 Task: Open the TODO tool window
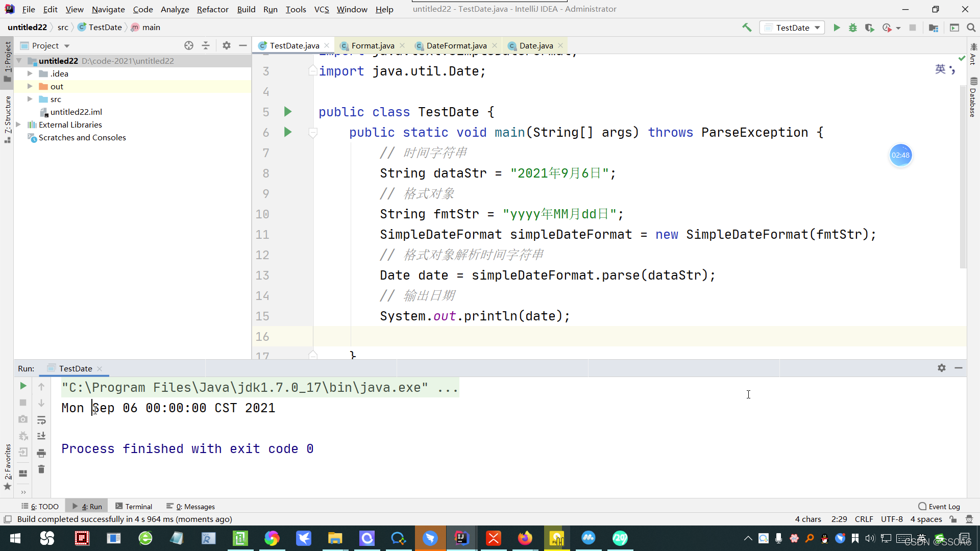pos(40,506)
